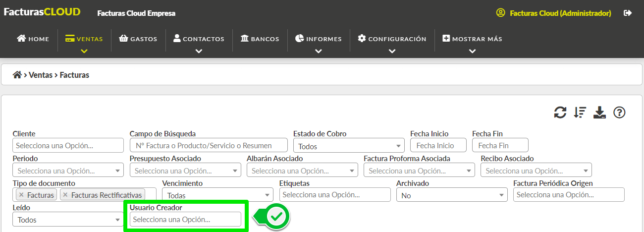Open the VENTAS menu
644x232 pixels.
pos(84,39)
